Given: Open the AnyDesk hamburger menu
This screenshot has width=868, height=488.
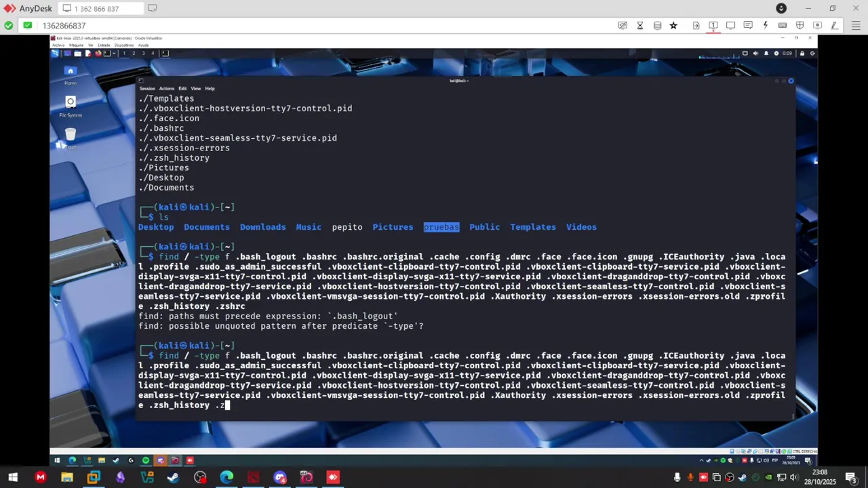Looking at the screenshot, I should point(856,26).
